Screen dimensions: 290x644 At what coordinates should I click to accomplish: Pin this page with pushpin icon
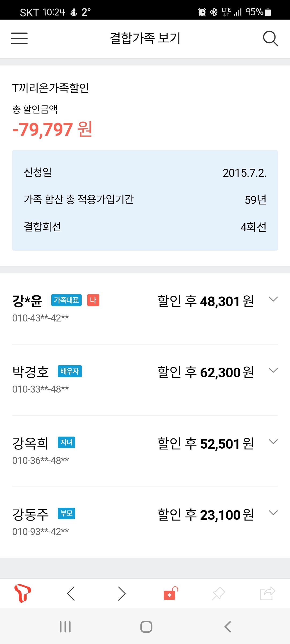point(218,593)
